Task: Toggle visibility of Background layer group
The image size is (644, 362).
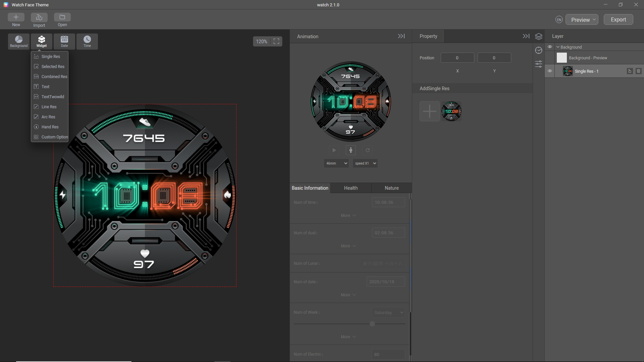Action: (x=550, y=47)
